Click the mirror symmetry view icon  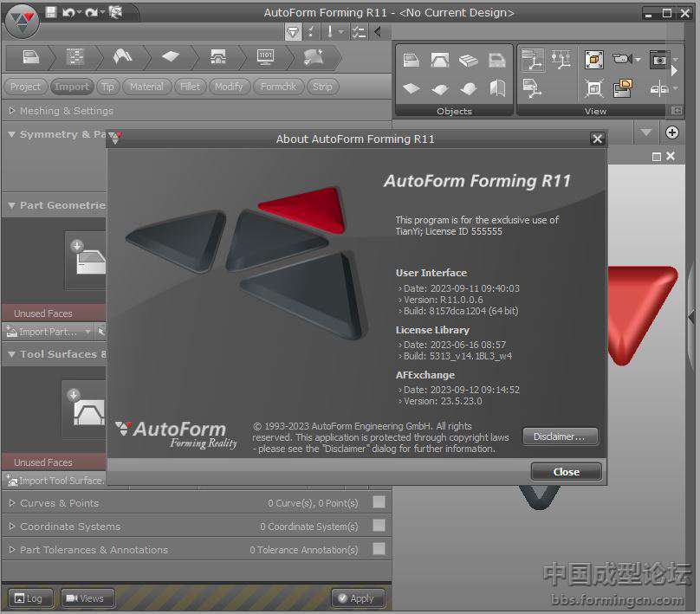point(660,89)
